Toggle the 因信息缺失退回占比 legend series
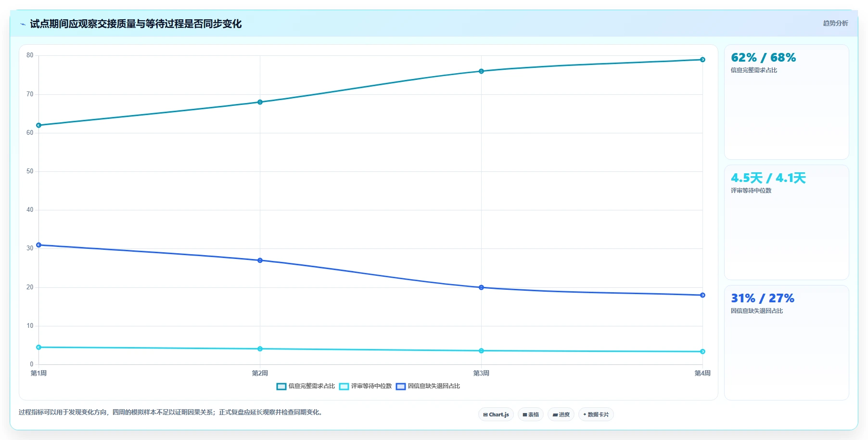 point(428,386)
